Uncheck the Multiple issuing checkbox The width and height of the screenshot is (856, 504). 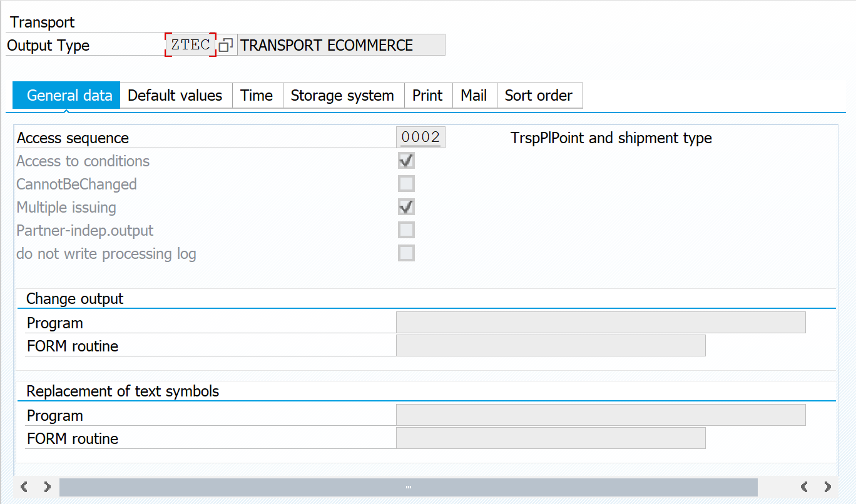(x=406, y=207)
